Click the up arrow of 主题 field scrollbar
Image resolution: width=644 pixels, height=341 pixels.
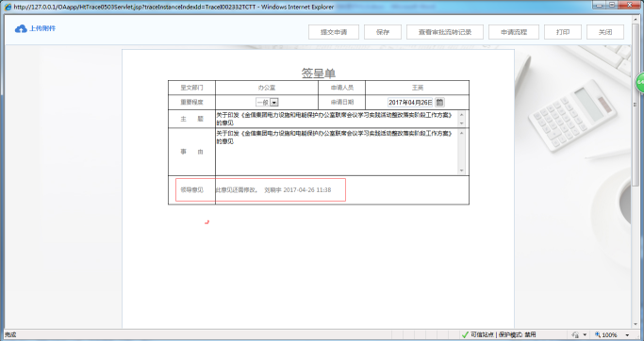coord(461,115)
